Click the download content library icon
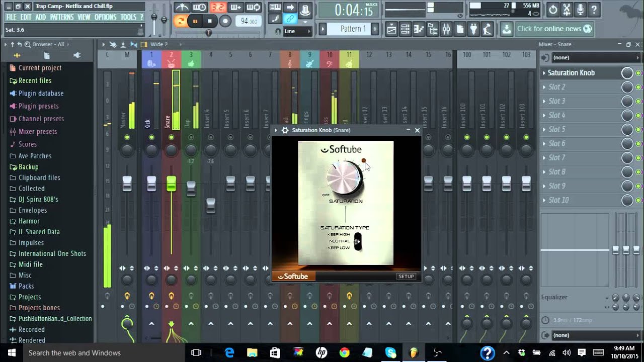The width and height of the screenshot is (644, 362). (x=507, y=29)
